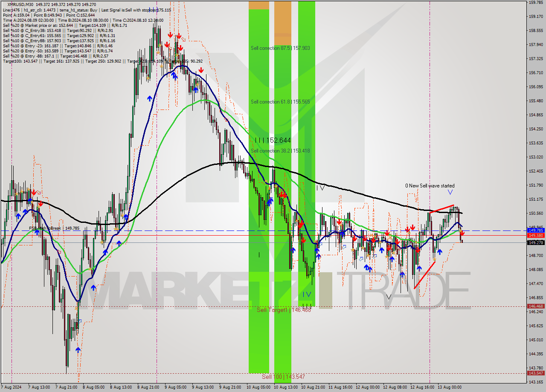Screen dimensions: 546x392
Task: Click the 150.560 price axis value
Action: (536, 213)
